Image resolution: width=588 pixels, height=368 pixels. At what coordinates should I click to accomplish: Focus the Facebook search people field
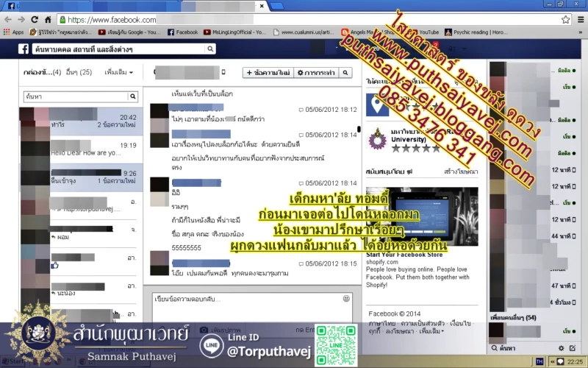119,49
